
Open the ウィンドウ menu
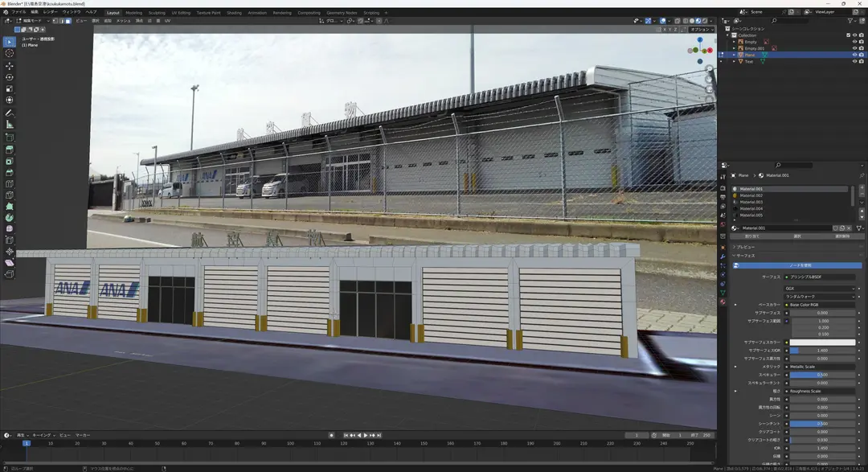click(71, 11)
